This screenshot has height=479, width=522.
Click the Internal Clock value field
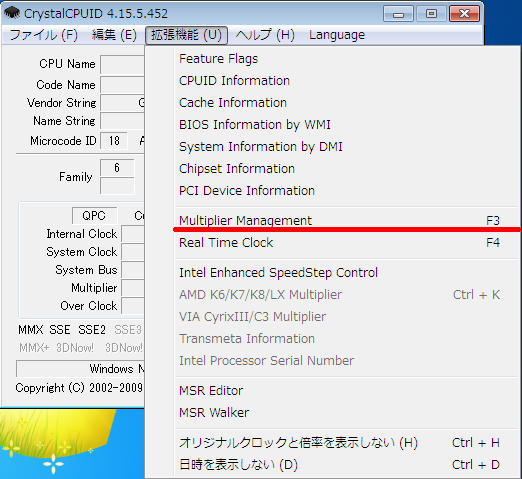(133, 234)
